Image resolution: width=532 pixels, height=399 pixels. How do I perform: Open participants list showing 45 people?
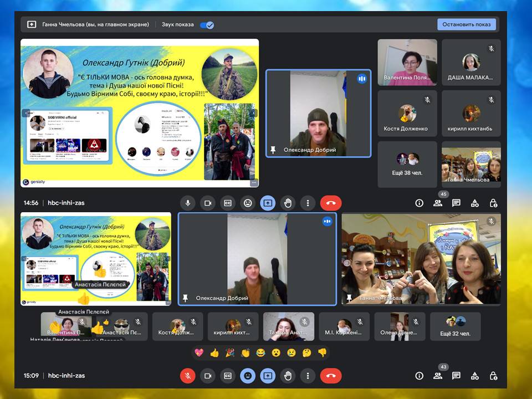pos(438,203)
